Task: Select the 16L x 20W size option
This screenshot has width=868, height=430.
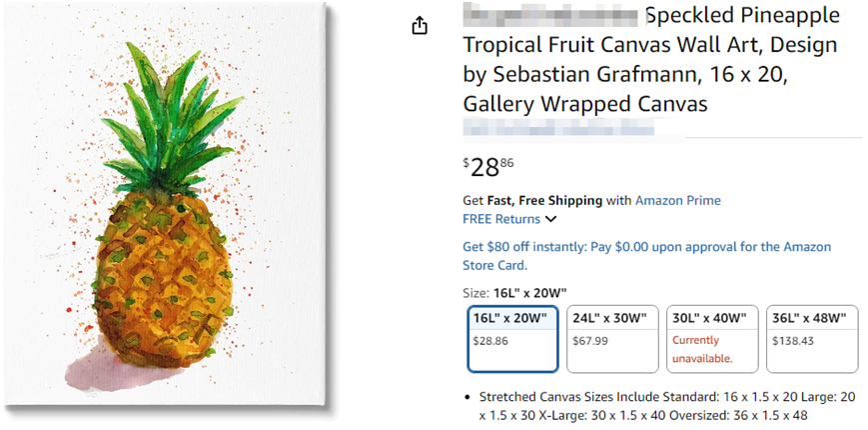Action: [512, 338]
